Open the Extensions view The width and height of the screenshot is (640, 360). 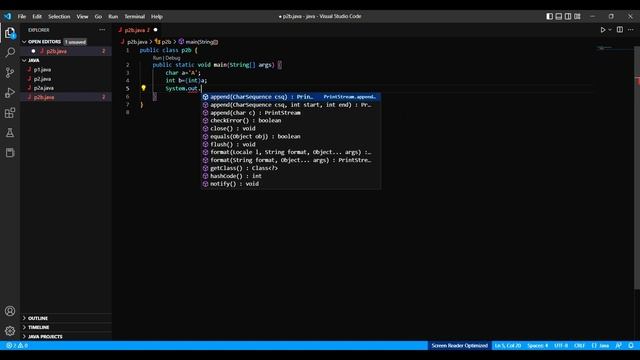click(10, 113)
